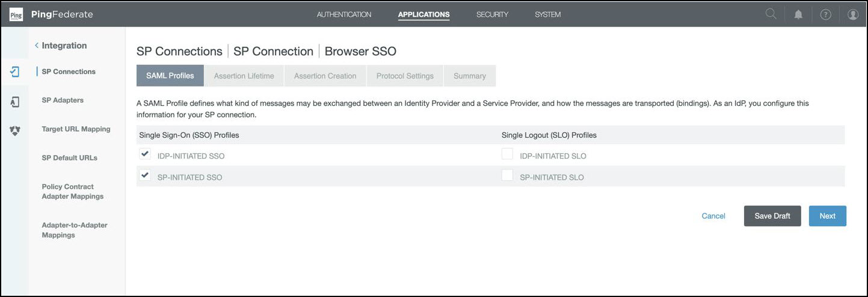
Task: Open the AUTHENTICATION top menu
Action: pos(344,14)
